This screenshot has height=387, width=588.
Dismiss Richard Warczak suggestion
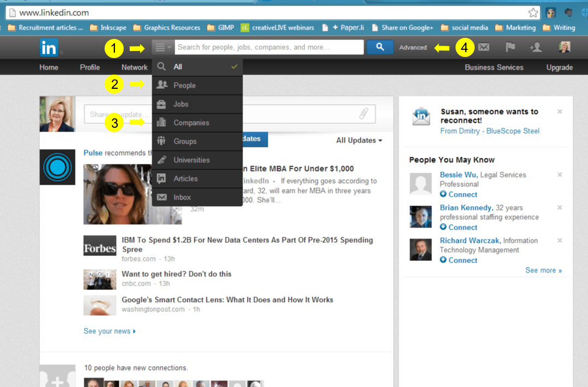tap(560, 240)
